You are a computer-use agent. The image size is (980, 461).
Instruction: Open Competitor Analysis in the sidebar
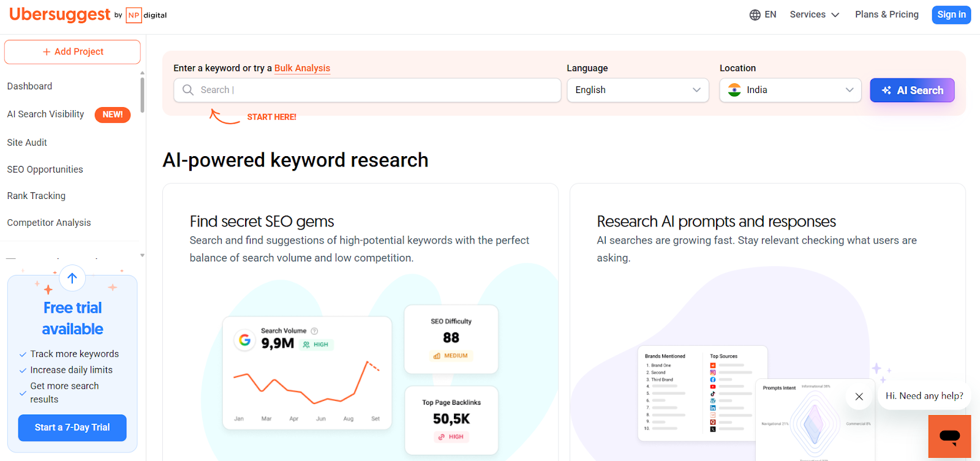pyautogui.click(x=49, y=223)
